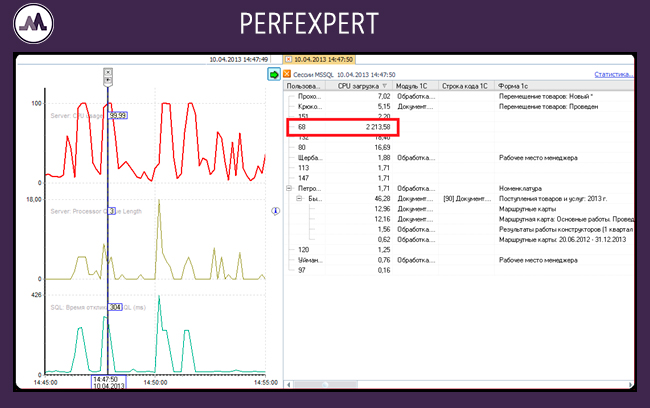This screenshot has height=408, width=650.
Task: Close the 10.04.2013 14:47:50 tab with its X icon
Action: 289,60
